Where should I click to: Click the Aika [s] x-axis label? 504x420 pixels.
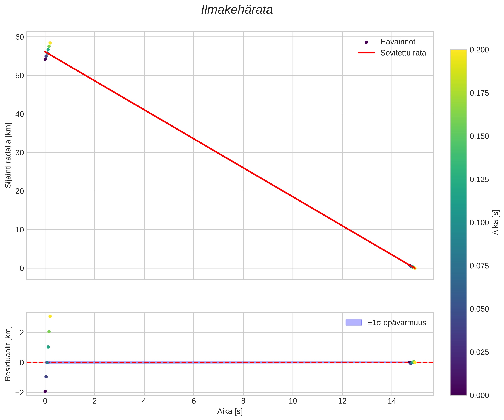(x=230, y=411)
